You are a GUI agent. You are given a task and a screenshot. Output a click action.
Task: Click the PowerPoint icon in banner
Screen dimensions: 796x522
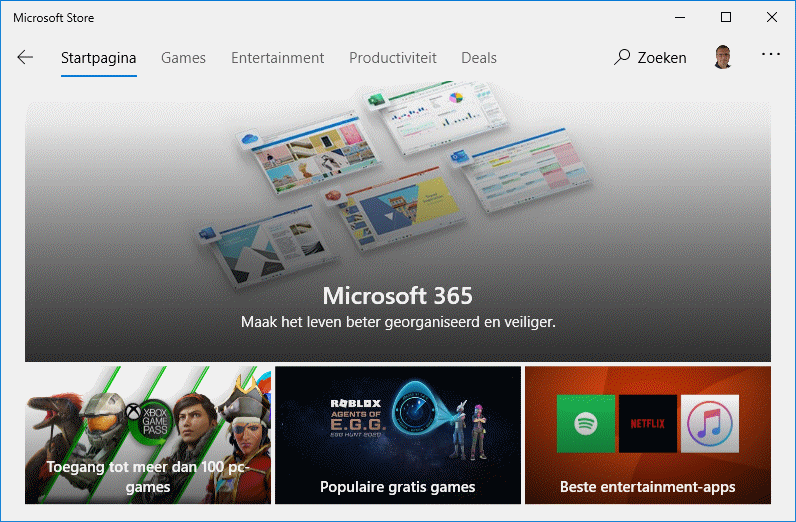point(334,196)
